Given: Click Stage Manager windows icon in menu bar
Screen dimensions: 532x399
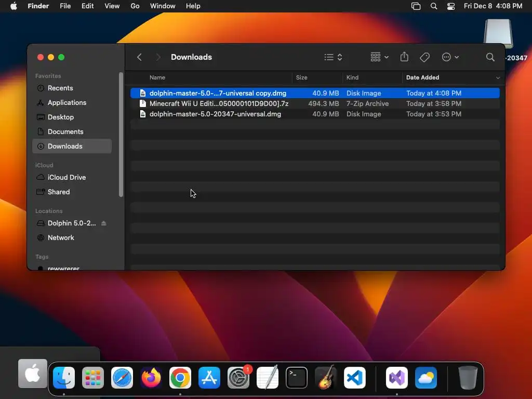Looking at the screenshot, I should [x=416, y=6].
